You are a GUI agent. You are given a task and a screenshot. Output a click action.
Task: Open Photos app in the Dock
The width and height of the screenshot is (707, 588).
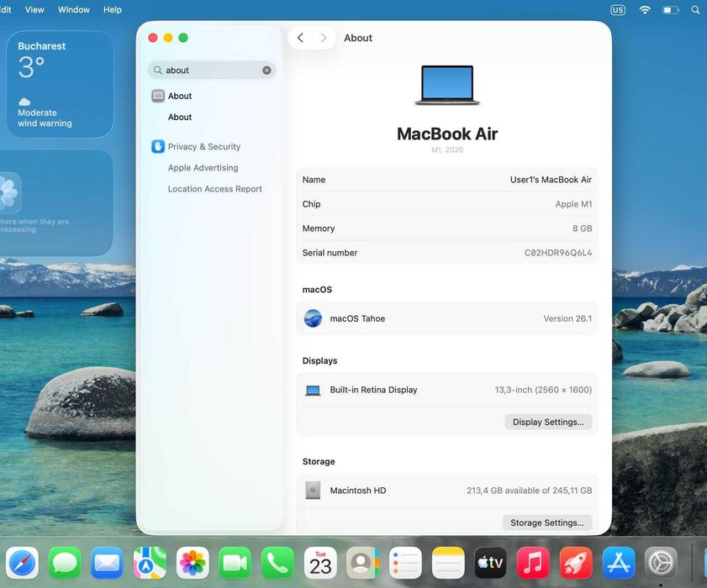[x=193, y=562]
